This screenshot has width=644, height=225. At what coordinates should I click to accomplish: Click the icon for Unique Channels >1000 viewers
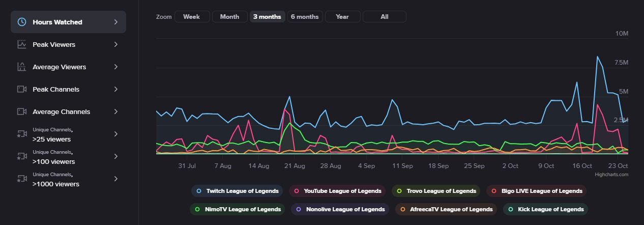click(x=22, y=179)
